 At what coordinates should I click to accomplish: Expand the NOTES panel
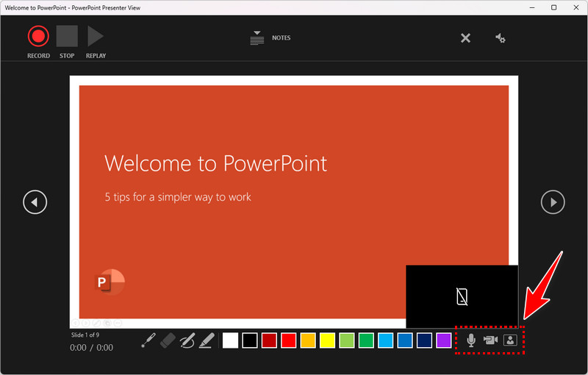pos(270,38)
